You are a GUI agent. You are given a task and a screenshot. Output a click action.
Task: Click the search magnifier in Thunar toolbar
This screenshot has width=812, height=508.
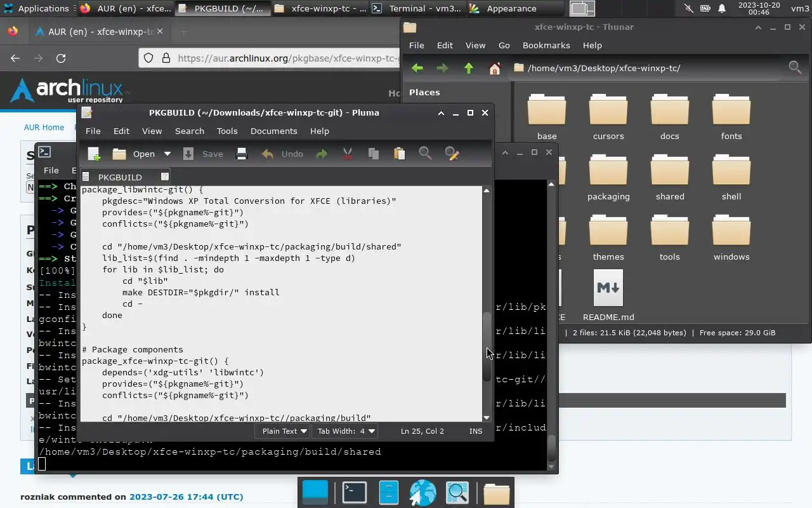click(x=794, y=67)
